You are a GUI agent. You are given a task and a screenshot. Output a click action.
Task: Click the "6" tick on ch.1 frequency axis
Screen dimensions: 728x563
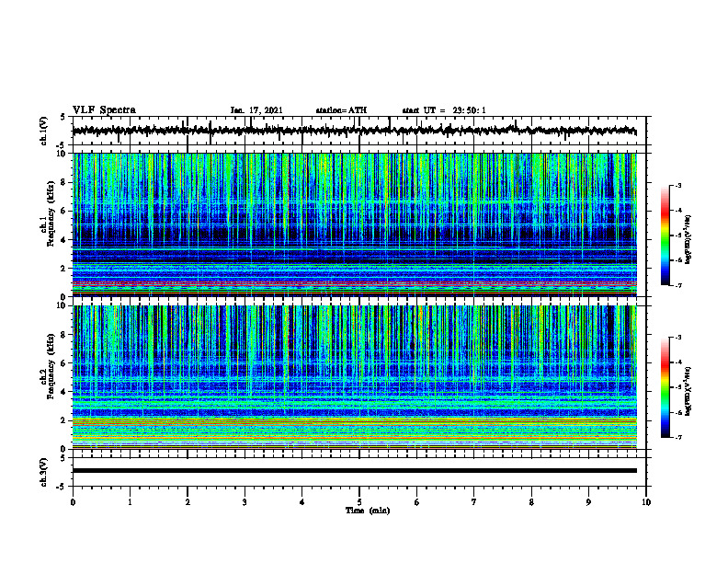coord(63,212)
